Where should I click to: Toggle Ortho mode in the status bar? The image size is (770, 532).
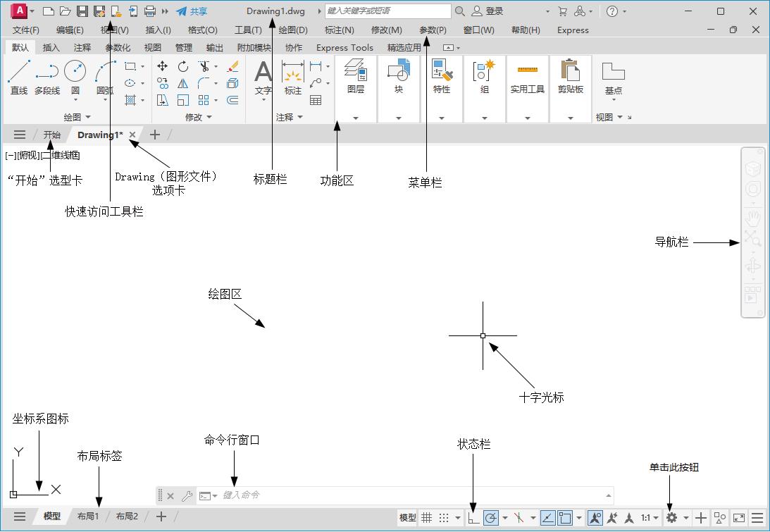[x=473, y=518]
